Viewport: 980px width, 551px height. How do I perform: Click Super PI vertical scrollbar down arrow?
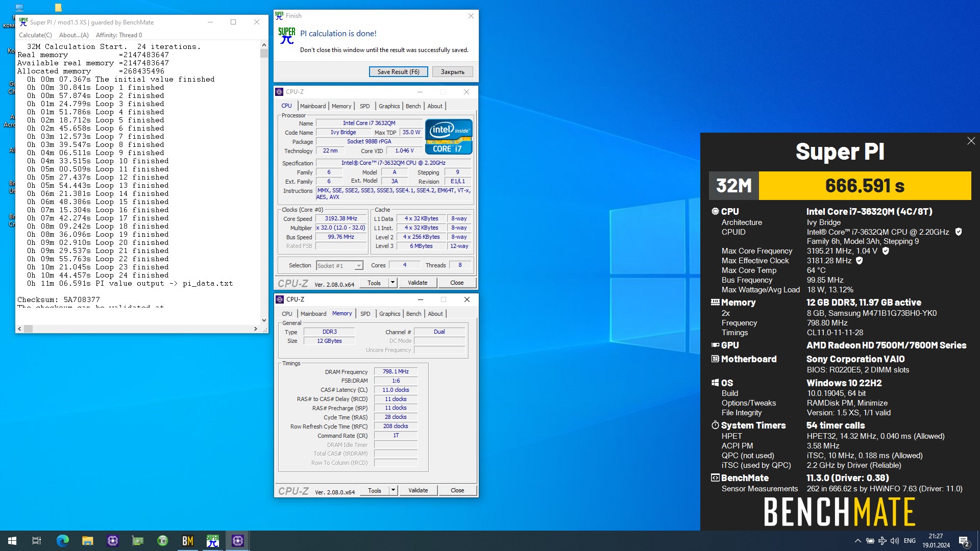264,320
